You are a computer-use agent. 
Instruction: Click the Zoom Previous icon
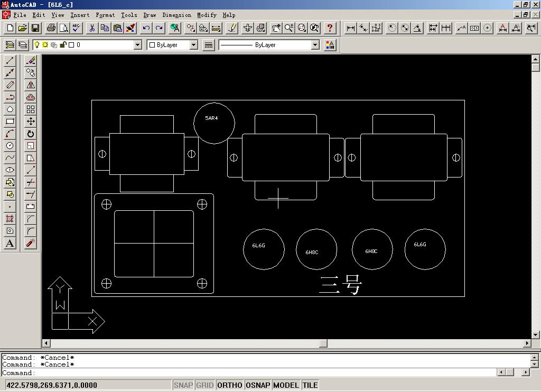[x=314, y=28]
